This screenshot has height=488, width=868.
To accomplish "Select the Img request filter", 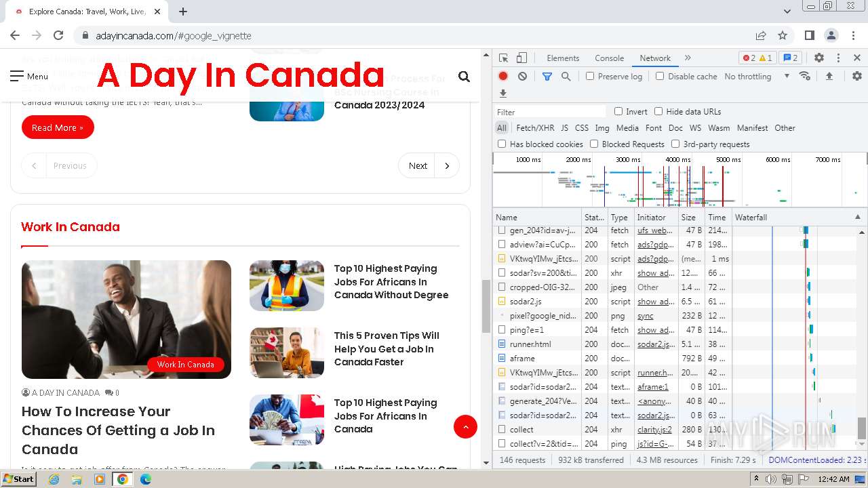I will click(x=602, y=128).
